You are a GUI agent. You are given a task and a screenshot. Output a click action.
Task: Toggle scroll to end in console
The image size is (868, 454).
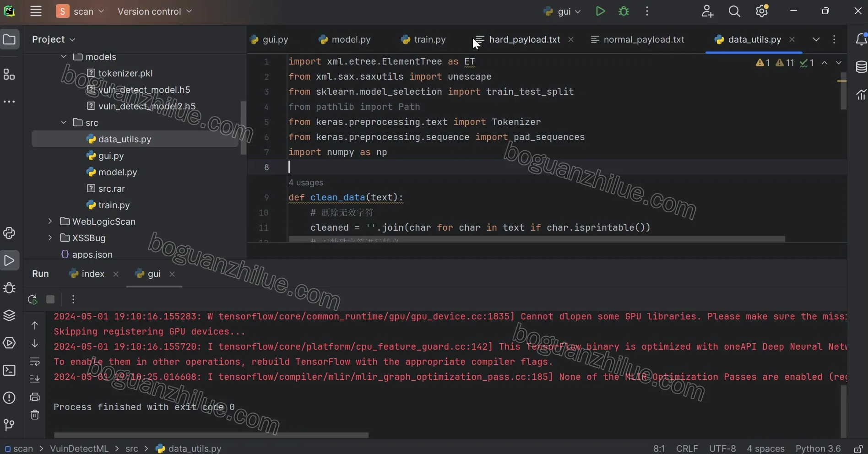point(35,379)
